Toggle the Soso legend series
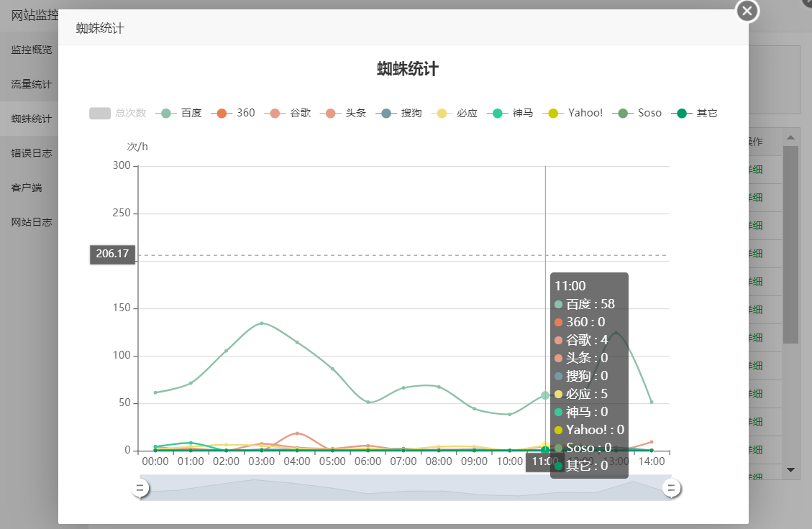The image size is (812, 529). tap(637, 113)
